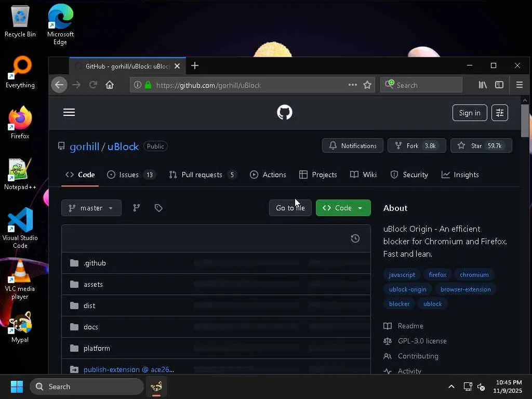532x399 pixels.
Task: Expand the green Code dropdown button
Action: (x=343, y=208)
